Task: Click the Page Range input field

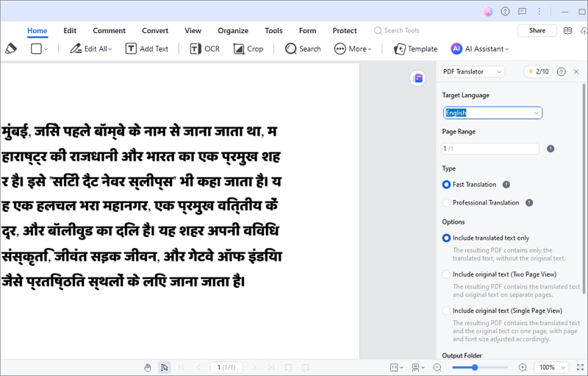Action: pos(490,149)
